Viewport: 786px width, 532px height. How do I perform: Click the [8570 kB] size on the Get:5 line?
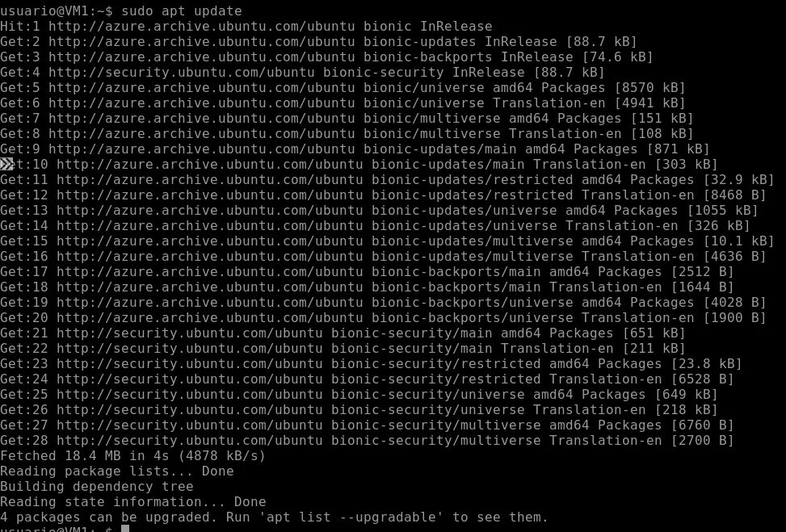pyautogui.click(x=649, y=88)
